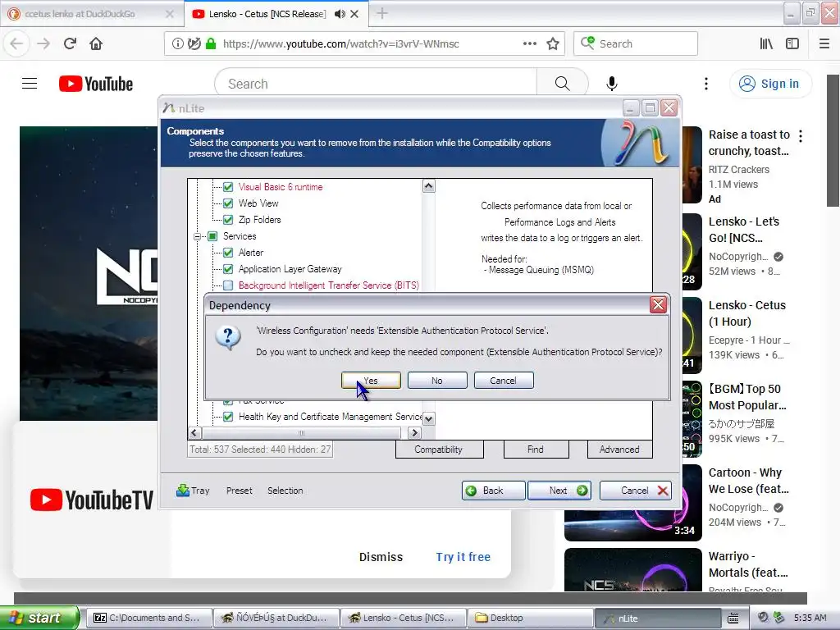Toggle the Visual Basic 6 runtime checkbox
The width and height of the screenshot is (840, 630).
tap(228, 187)
